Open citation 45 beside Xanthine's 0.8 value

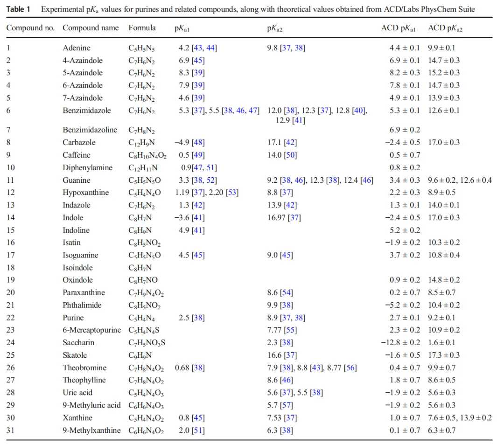tap(198, 418)
